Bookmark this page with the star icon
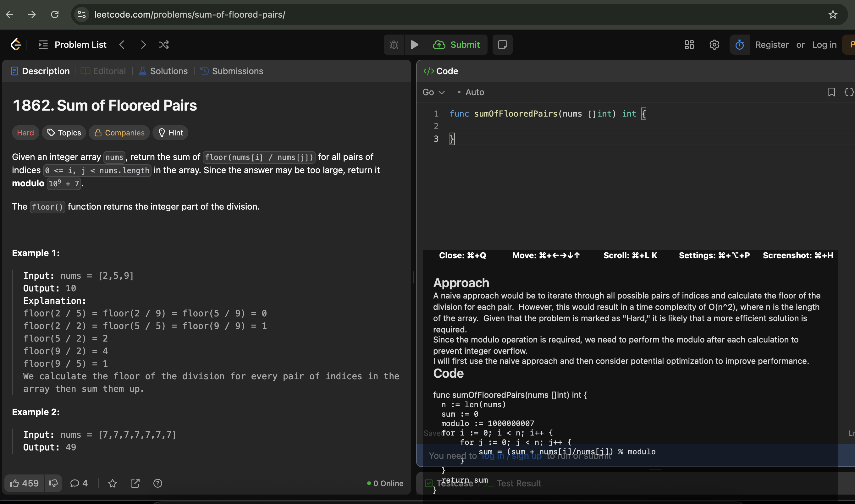 (833, 14)
